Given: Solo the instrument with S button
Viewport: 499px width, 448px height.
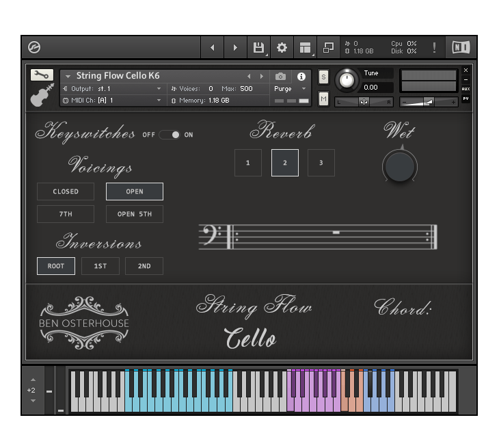Looking at the screenshot, I should pos(323,77).
